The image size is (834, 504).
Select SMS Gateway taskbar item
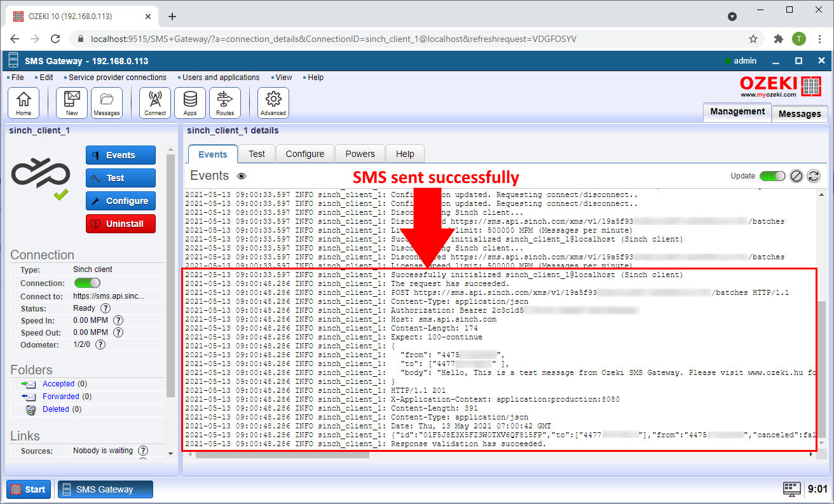pos(106,489)
